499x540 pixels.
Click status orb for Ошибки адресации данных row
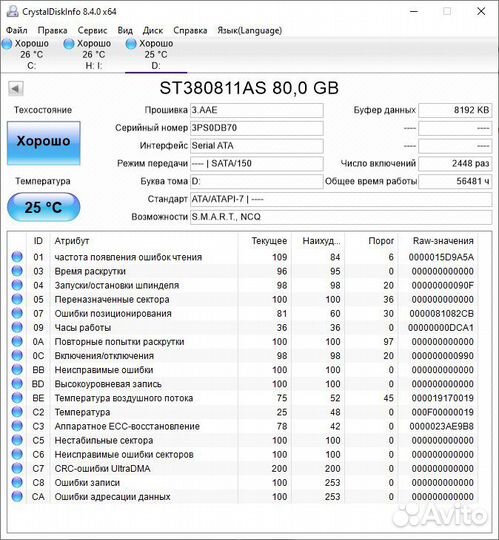click(x=17, y=497)
